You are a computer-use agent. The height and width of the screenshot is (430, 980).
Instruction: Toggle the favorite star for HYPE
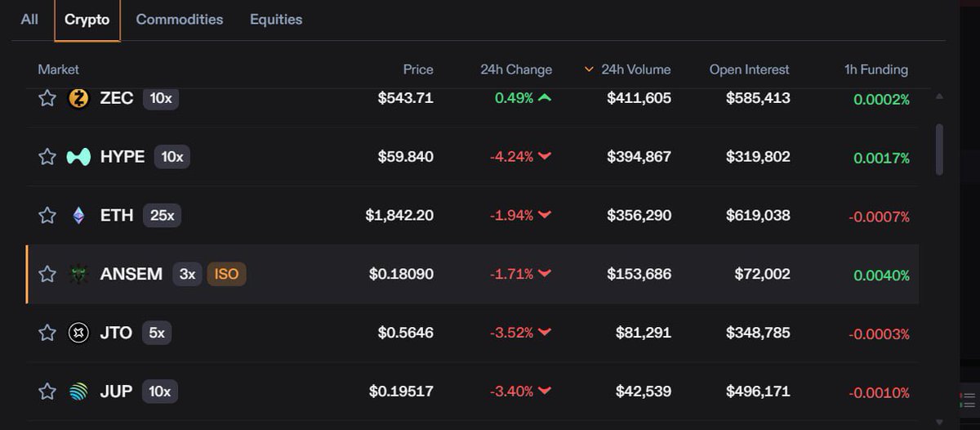47,157
